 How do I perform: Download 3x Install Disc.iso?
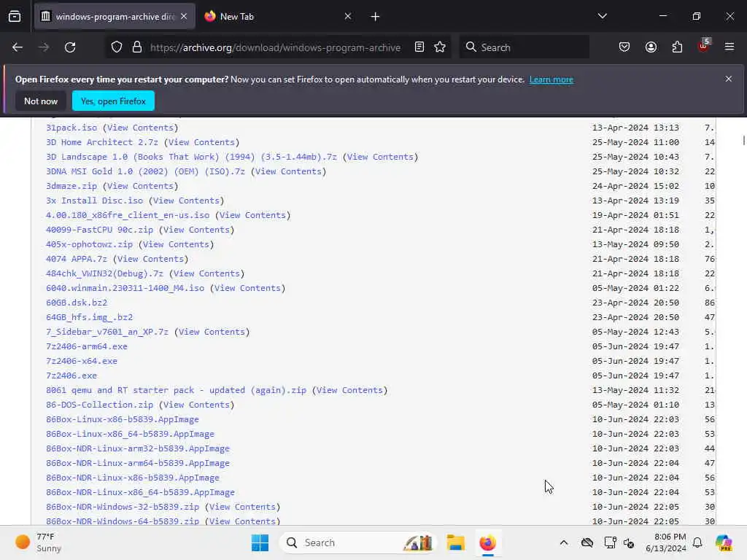94,201
